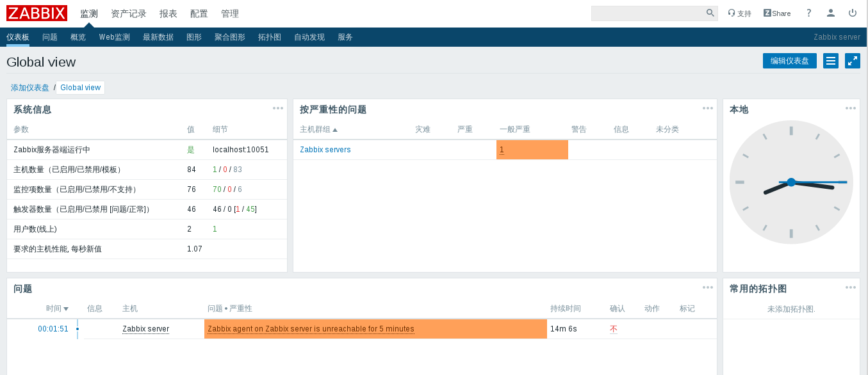Click the power logout icon
This screenshot has width=868, height=375.
click(x=853, y=13)
